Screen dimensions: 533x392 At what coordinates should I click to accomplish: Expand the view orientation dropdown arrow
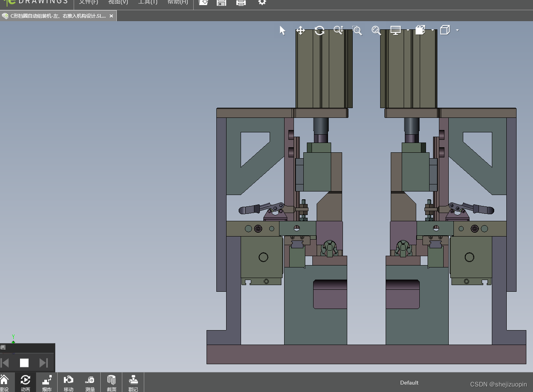433,30
